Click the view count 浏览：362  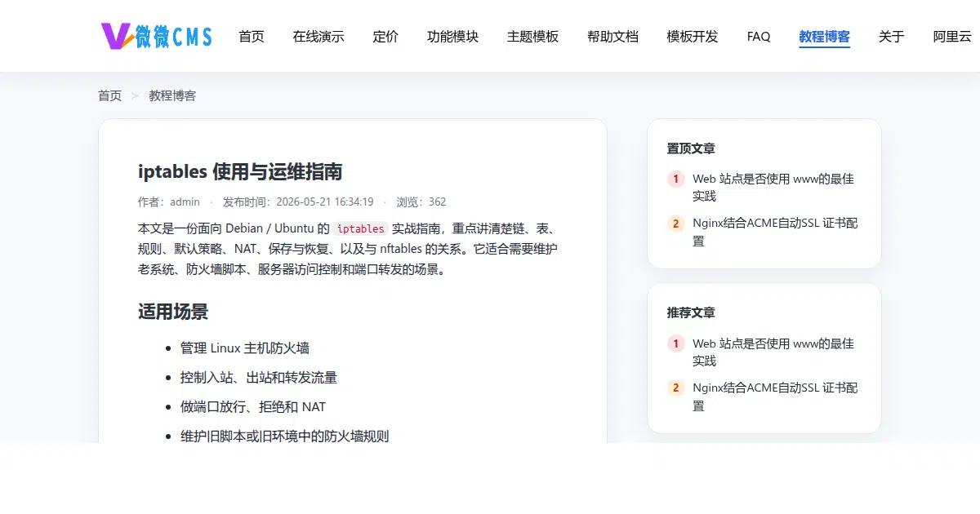click(421, 202)
